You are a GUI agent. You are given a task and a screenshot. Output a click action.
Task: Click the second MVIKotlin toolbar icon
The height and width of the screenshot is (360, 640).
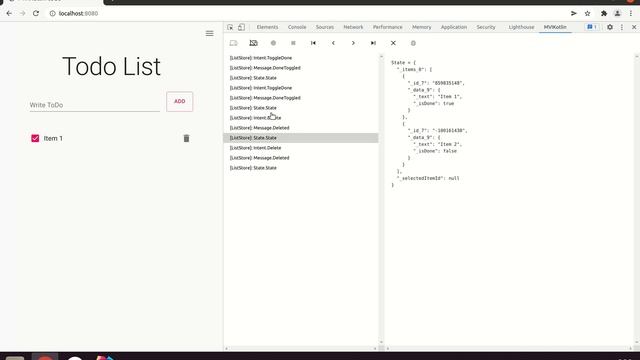tap(253, 43)
